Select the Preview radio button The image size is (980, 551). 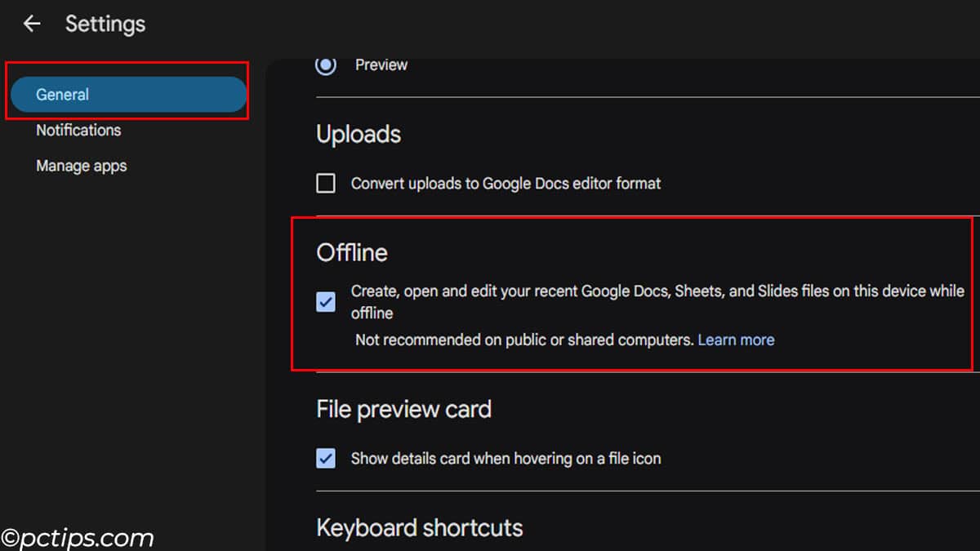[326, 65]
